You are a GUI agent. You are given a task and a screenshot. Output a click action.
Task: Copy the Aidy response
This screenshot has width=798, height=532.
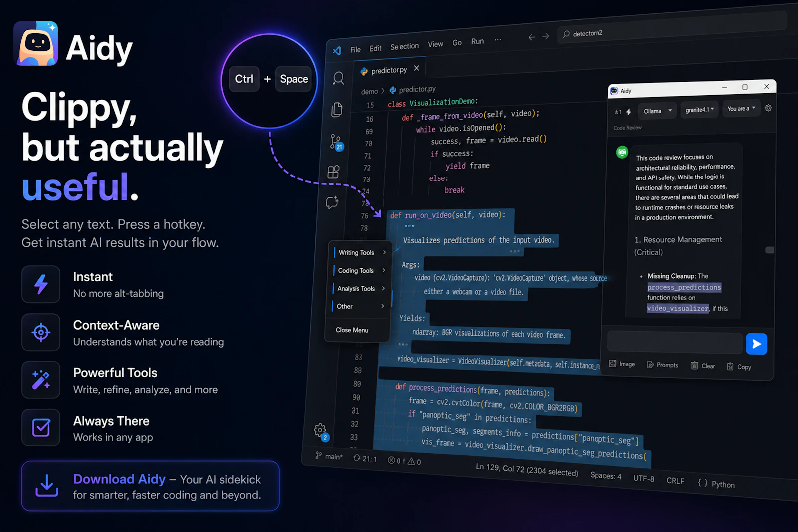point(739,367)
